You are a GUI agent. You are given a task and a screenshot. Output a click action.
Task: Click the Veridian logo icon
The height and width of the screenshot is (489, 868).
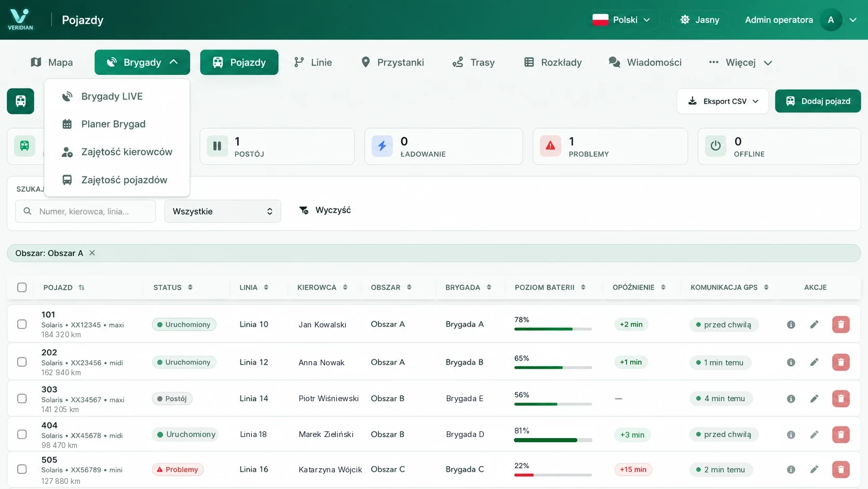20,19
